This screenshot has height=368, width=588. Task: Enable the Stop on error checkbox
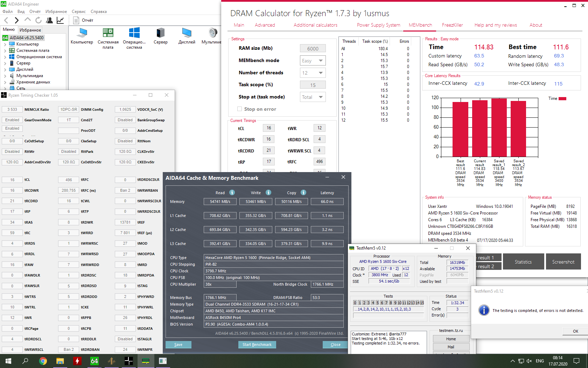click(x=239, y=109)
